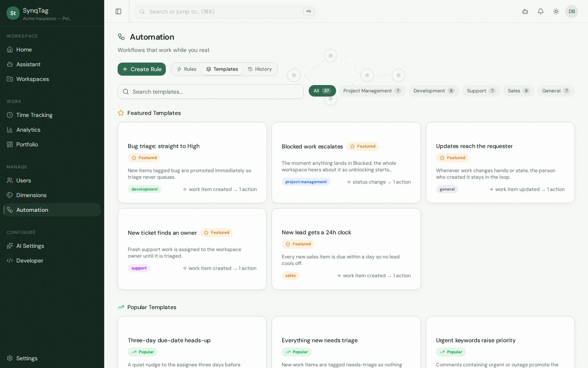The width and height of the screenshot is (588, 368).
Task: Open Assistant in sidebar
Action: [52, 64]
